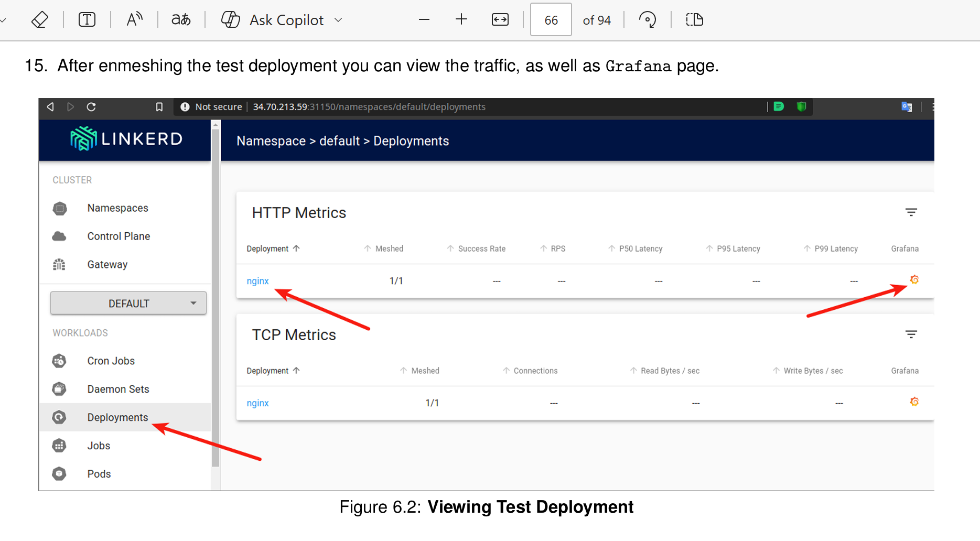Sort by P95 Latency column

[733, 248]
